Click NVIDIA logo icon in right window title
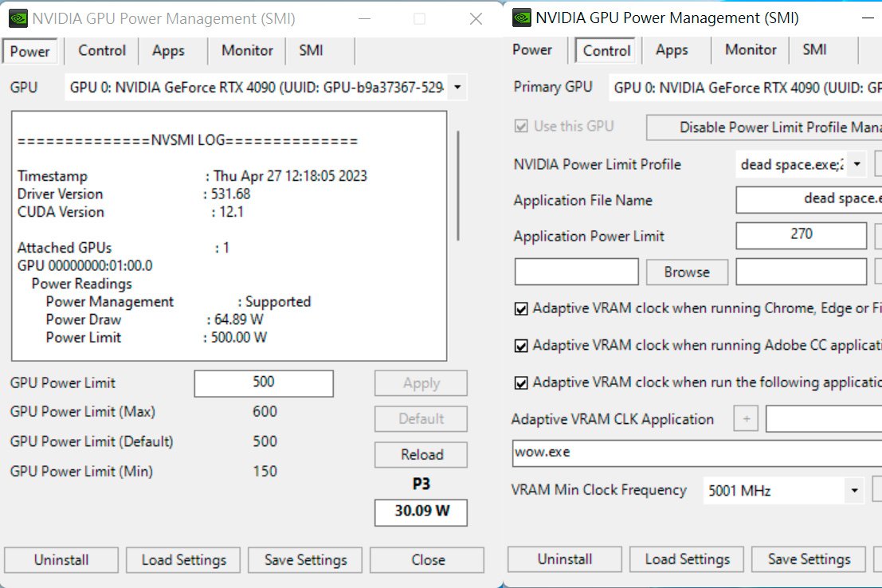This screenshot has width=882, height=588. point(521,18)
